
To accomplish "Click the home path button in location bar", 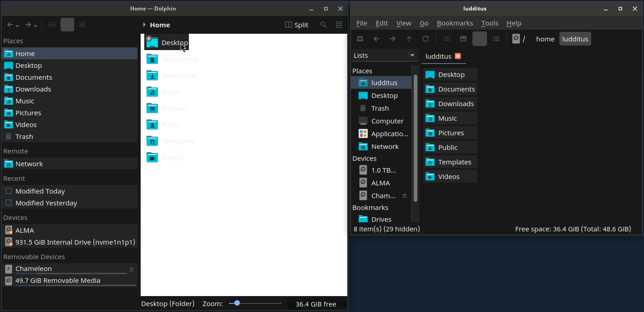I will 545,39.
